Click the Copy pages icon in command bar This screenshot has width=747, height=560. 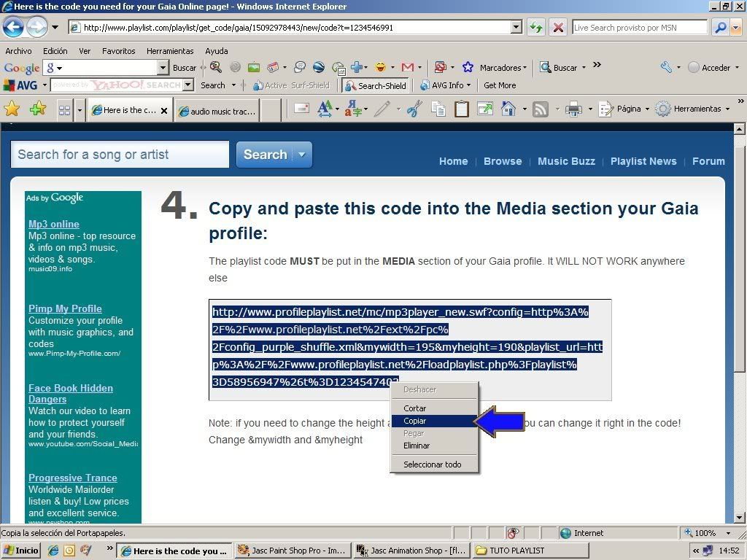pos(438,109)
